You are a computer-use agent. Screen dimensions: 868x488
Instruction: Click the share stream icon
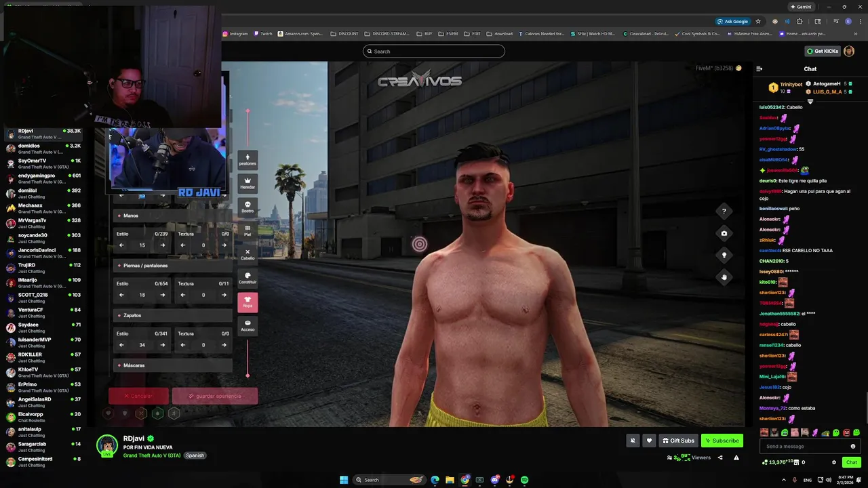click(x=720, y=457)
